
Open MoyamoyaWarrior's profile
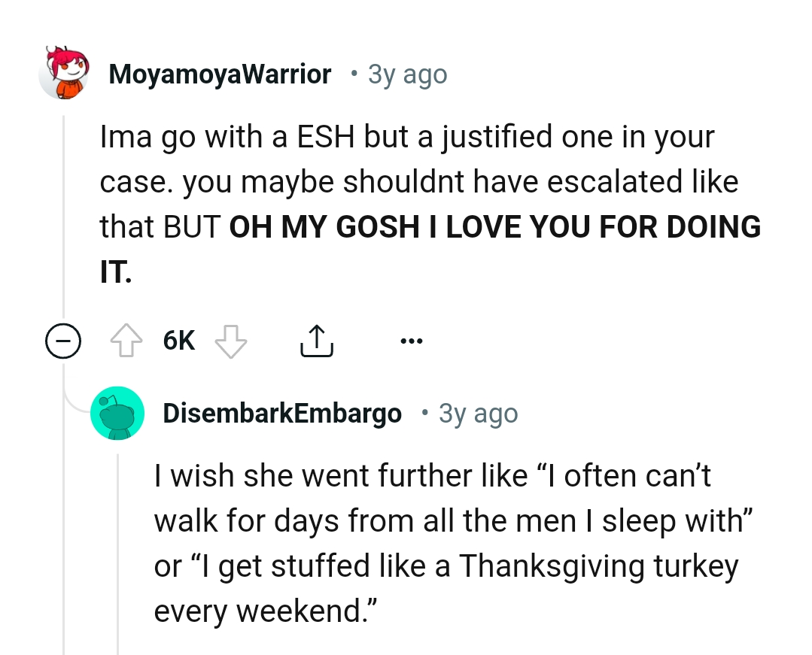pyautogui.click(x=219, y=74)
